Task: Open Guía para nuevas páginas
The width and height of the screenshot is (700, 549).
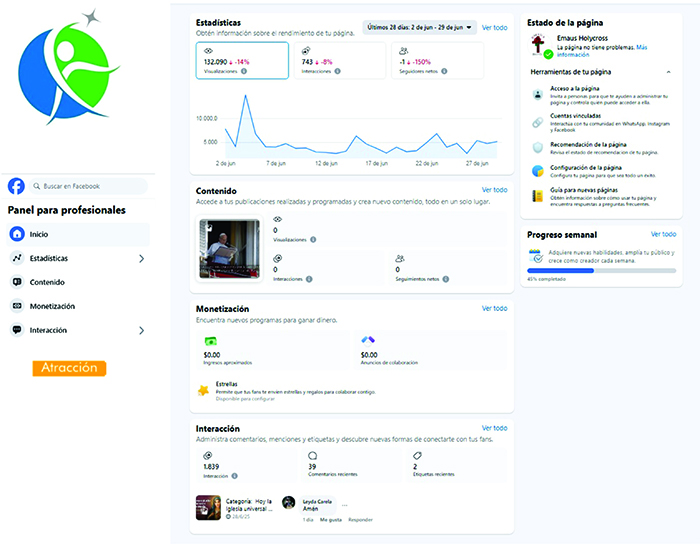Action: [x=538, y=196]
